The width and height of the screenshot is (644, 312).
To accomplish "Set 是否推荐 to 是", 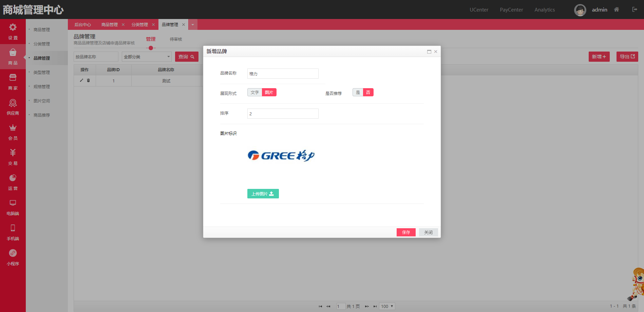I will click(x=358, y=92).
